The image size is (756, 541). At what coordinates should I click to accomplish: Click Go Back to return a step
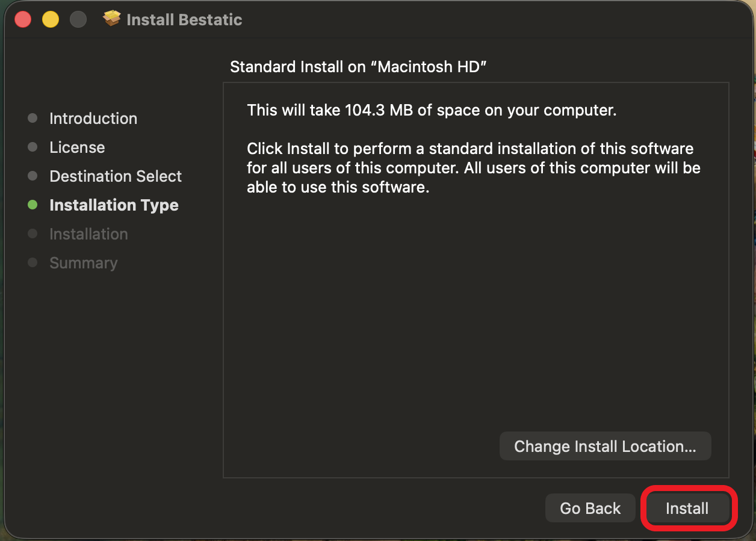click(590, 508)
